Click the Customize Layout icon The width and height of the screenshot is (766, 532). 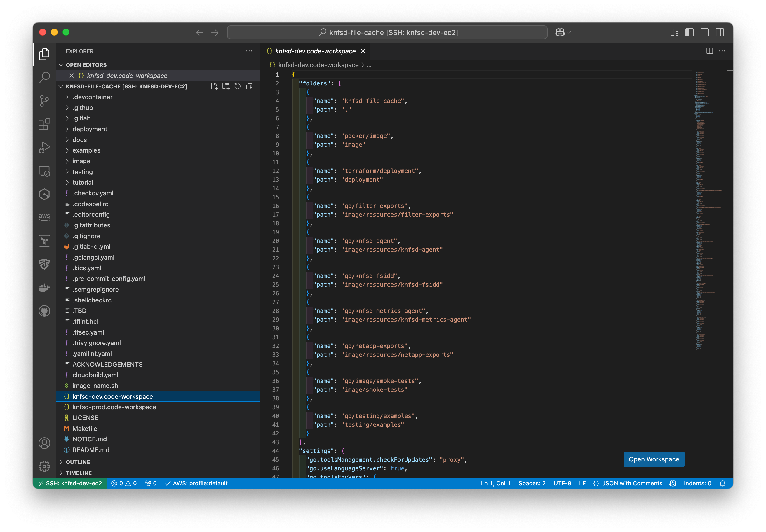[674, 32]
